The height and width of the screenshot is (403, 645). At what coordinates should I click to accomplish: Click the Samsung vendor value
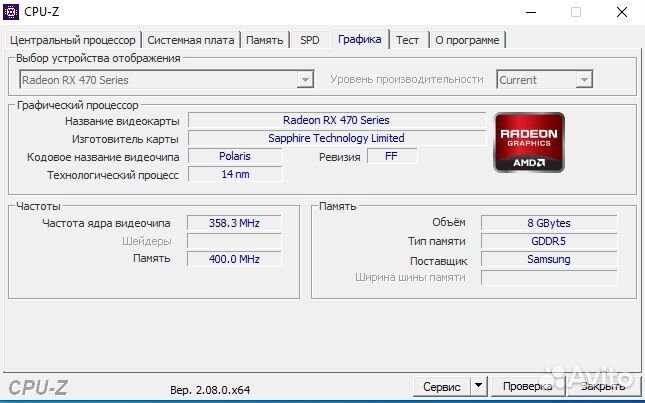549,259
